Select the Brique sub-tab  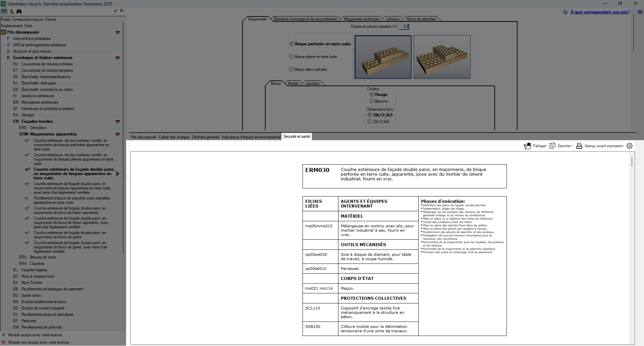click(276, 83)
